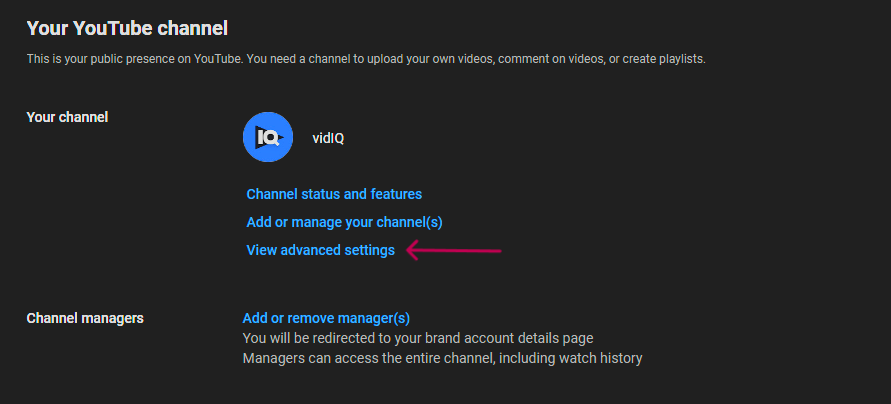Click View advanced settings link
This screenshot has width=891, height=404.
pos(320,250)
